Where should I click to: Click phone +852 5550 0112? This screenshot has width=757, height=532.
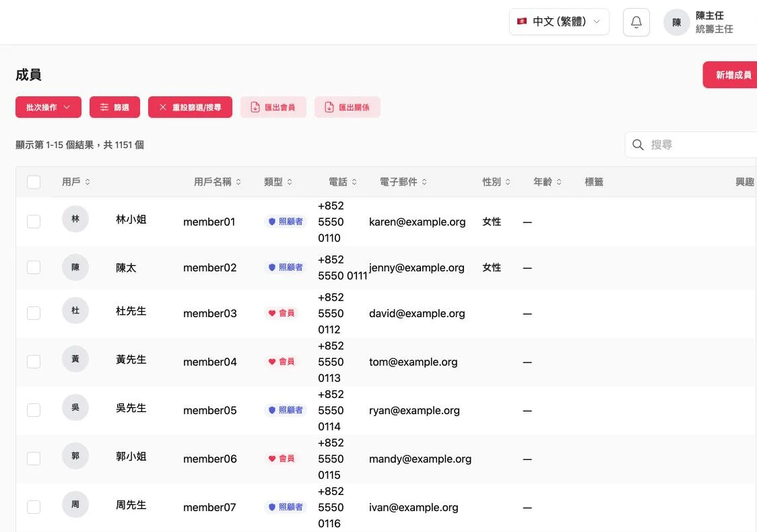pos(331,313)
